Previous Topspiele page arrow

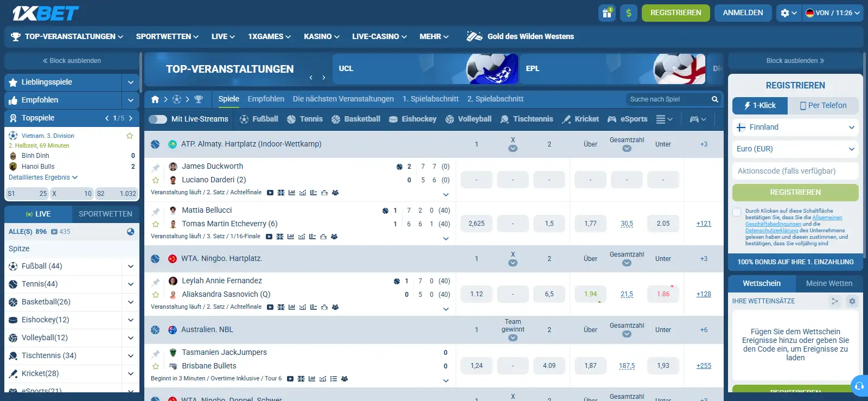pos(107,118)
